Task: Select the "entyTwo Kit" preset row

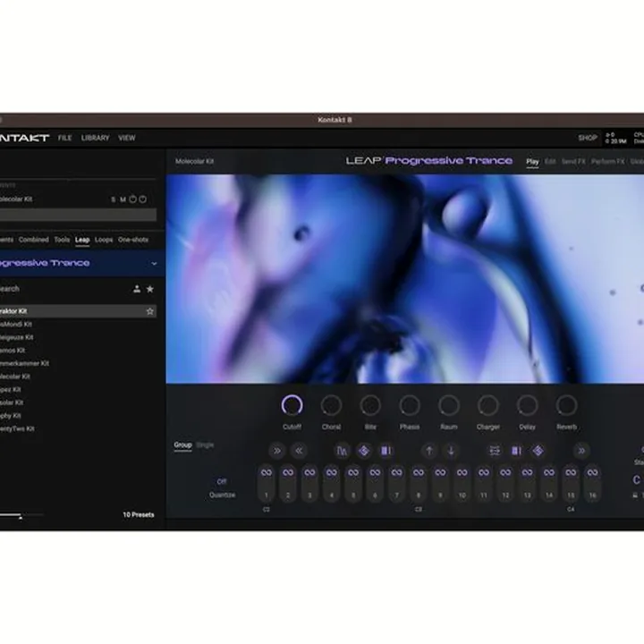Action: [x=78, y=428]
